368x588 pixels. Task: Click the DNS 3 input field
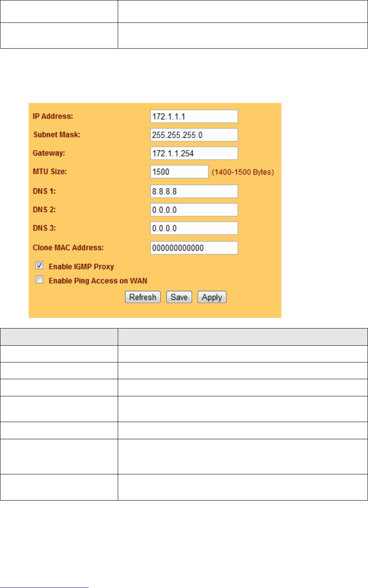(194, 228)
